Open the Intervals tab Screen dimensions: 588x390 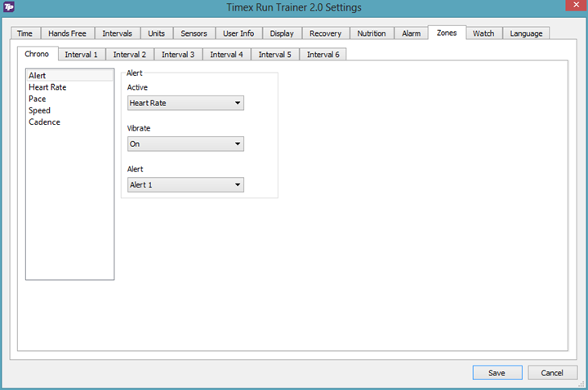(118, 33)
